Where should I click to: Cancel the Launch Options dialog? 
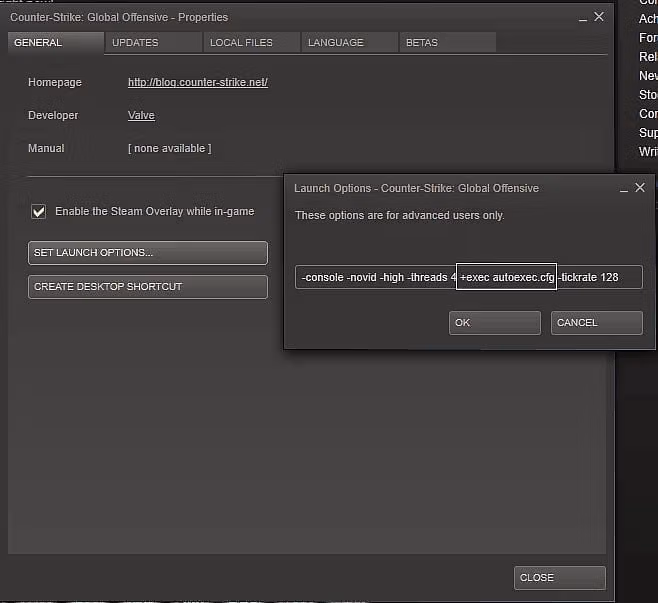click(x=597, y=323)
